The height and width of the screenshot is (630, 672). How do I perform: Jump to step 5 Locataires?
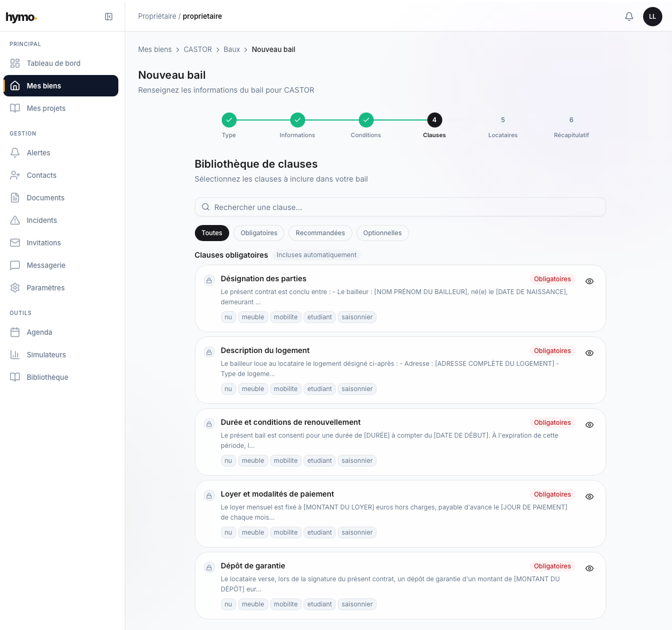(x=503, y=120)
